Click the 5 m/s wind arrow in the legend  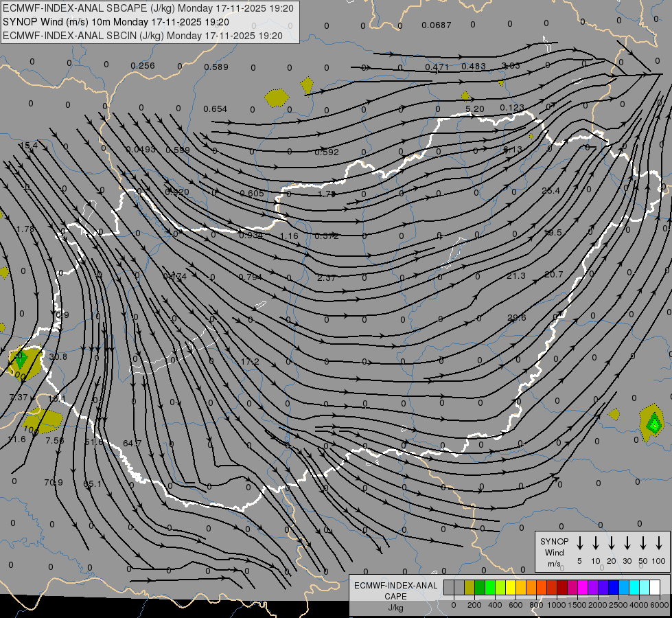coord(579,543)
